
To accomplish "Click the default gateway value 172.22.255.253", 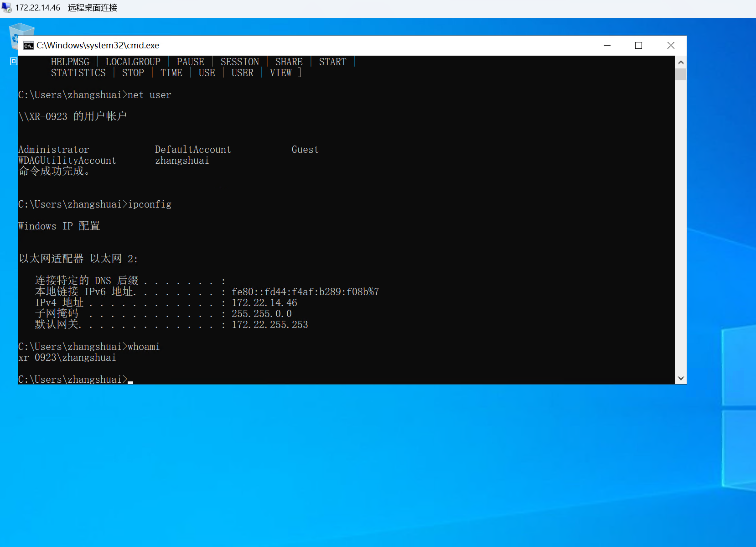I will [x=270, y=325].
